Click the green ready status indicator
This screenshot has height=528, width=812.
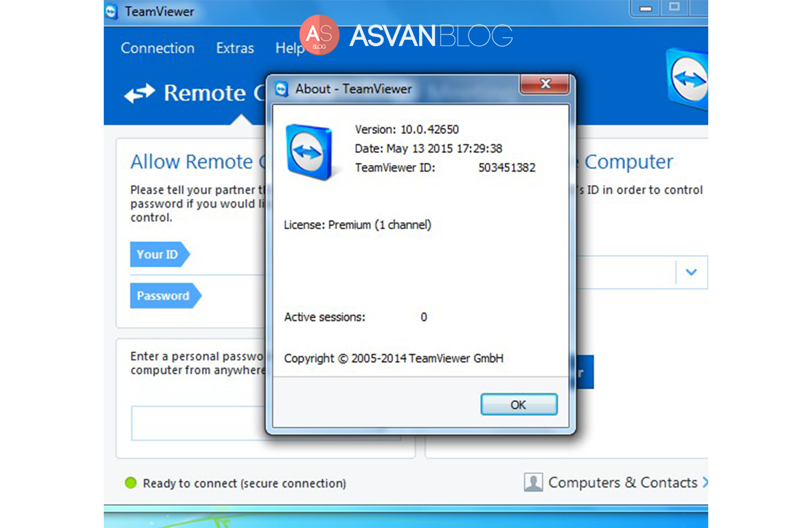coord(131,483)
